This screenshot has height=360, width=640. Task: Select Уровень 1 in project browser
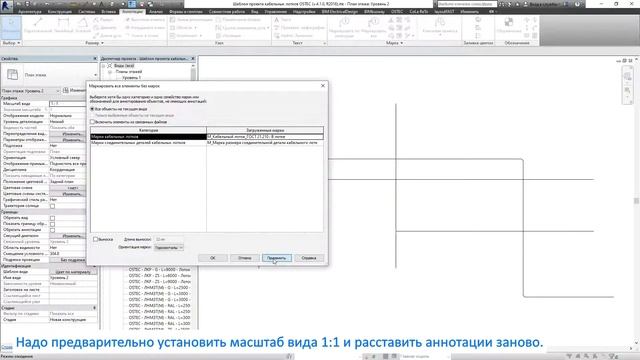tap(131, 78)
